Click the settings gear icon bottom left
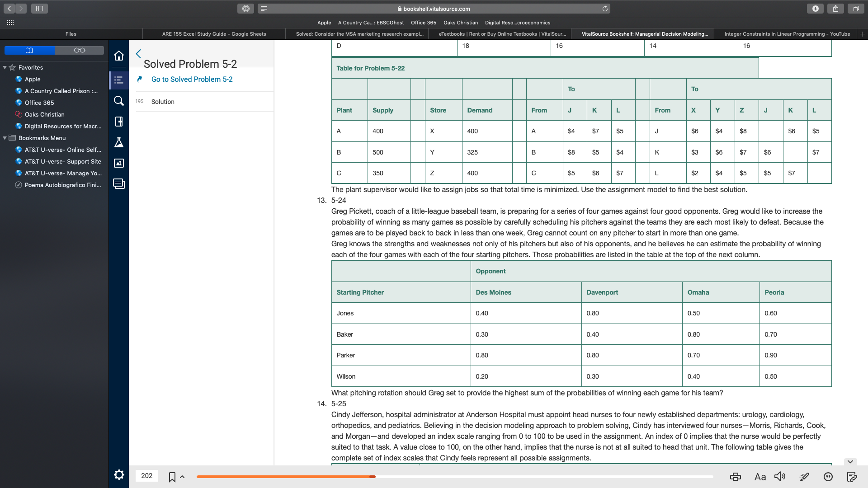This screenshot has width=868, height=488. [x=118, y=475]
